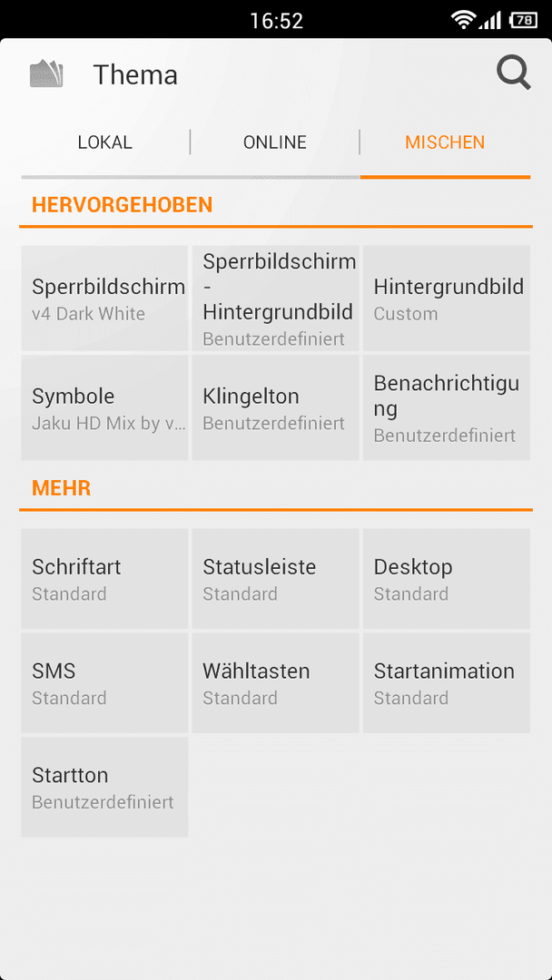Image resolution: width=552 pixels, height=980 pixels.
Task: Select the Schriftart Standard tile
Action: click(104, 579)
